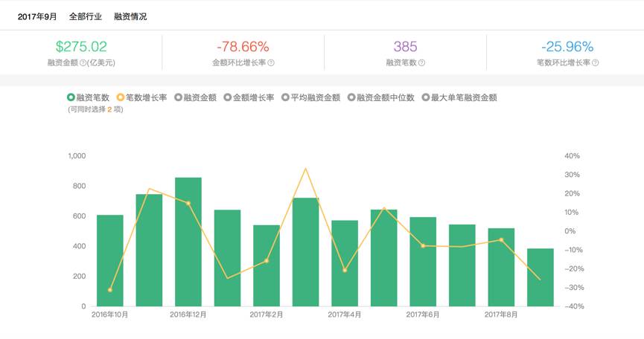Click help icon next to 笔数环比增长率

click(x=595, y=62)
